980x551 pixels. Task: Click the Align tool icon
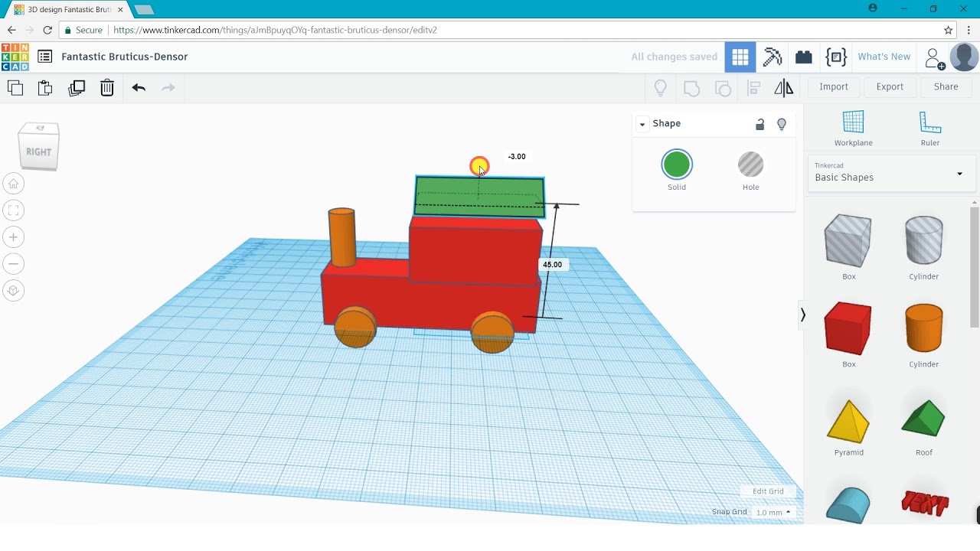point(753,88)
